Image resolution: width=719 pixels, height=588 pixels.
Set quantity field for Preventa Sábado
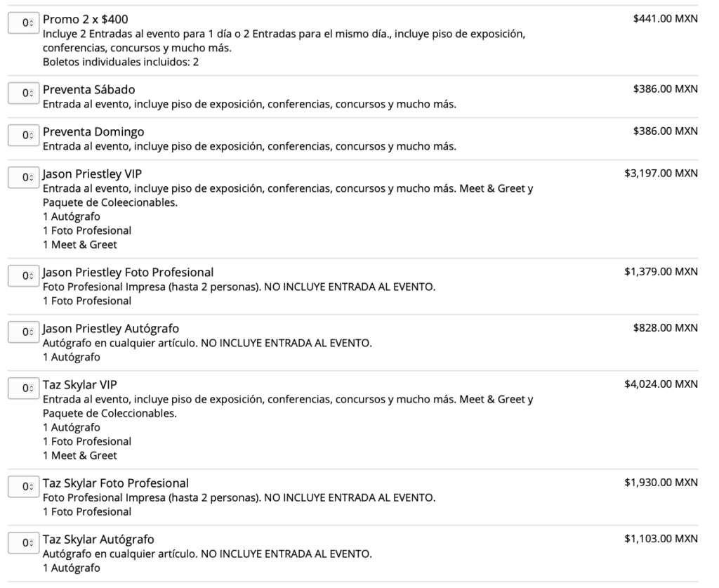[x=23, y=93]
